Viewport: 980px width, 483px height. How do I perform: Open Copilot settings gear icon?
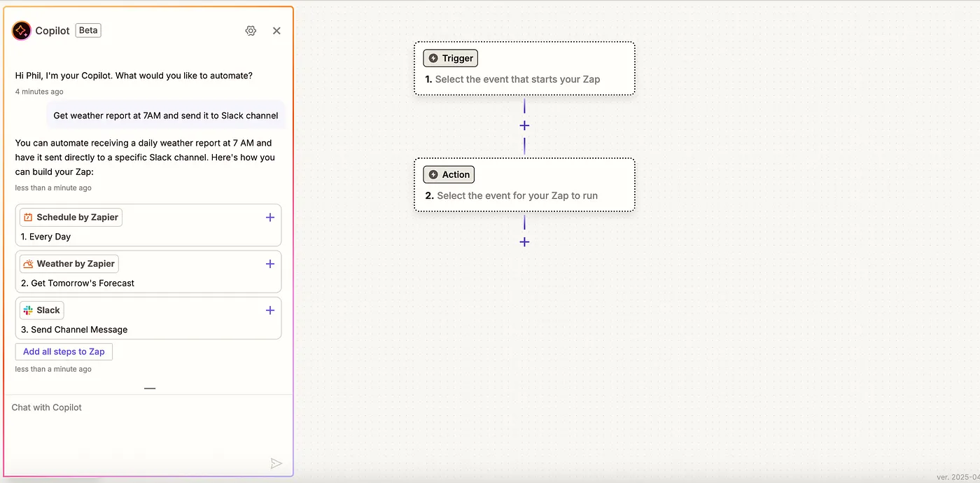tap(251, 31)
